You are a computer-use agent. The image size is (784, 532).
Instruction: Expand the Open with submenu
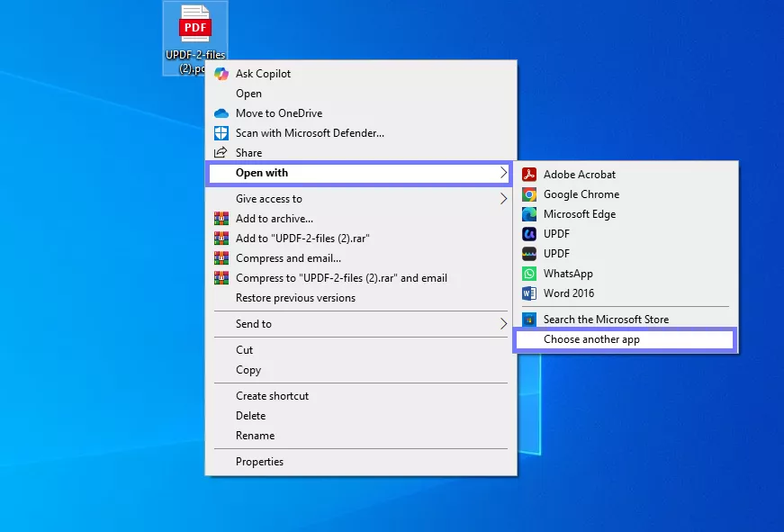[262, 172]
